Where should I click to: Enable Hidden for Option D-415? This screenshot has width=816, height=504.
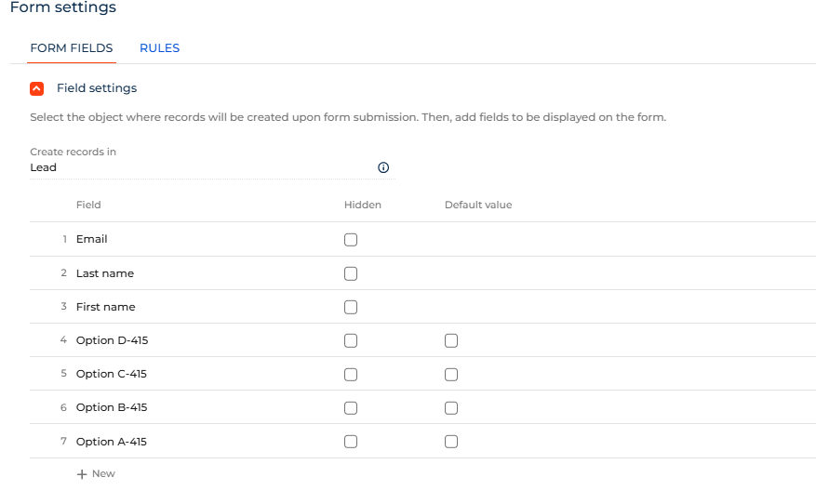pyautogui.click(x=351, y=340)
